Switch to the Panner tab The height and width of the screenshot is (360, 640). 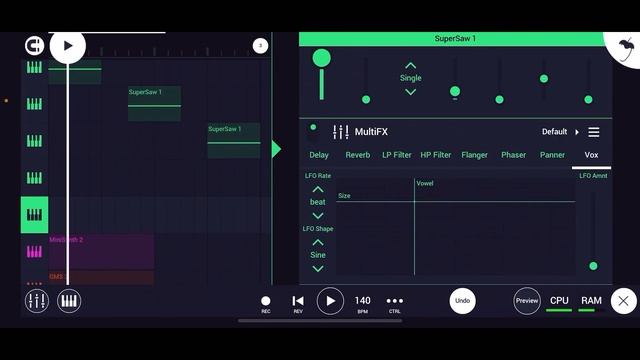pyautogui.click(x=552, y=155)
